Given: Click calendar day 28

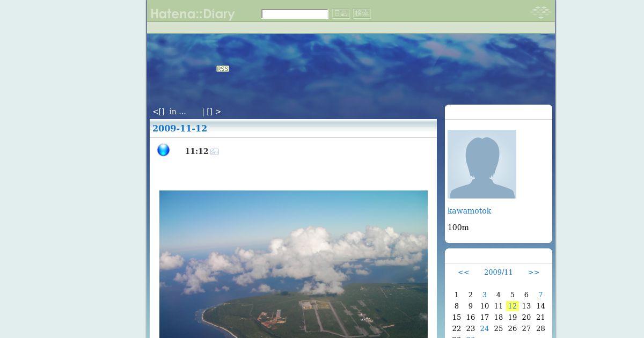Looking at the screenshot, I should [540, 328].
